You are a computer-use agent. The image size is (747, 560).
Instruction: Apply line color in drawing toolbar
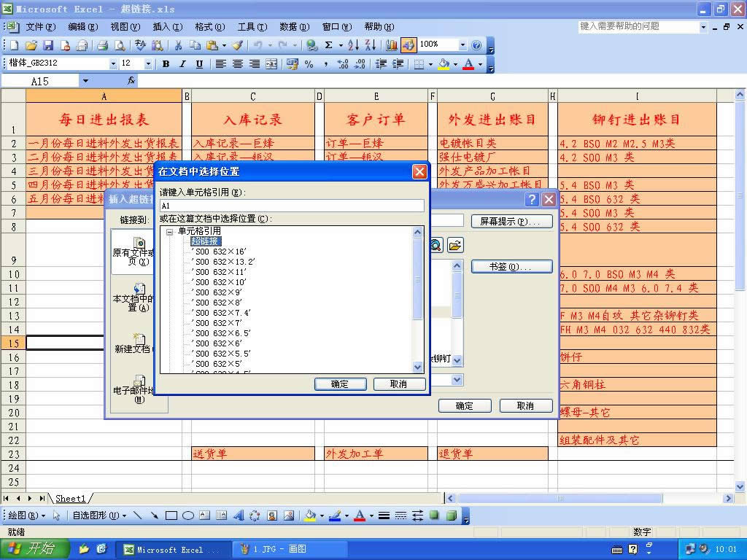[x=335, y=516]
